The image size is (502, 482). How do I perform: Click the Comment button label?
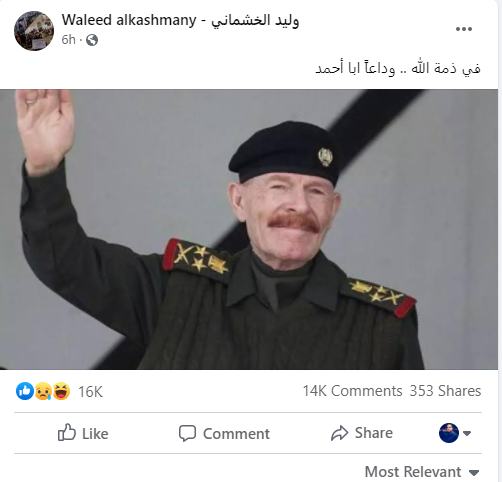pyautogui.click(x=236, y=434)
